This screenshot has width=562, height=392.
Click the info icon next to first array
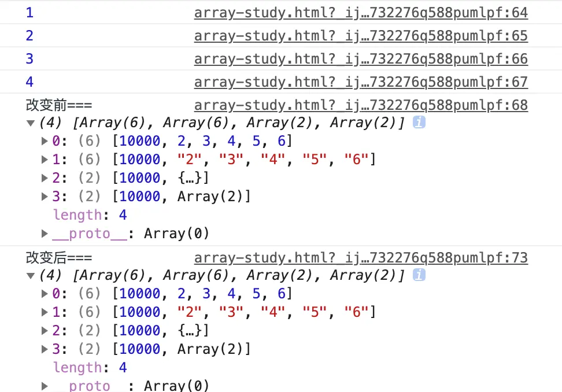click(418, 122)
